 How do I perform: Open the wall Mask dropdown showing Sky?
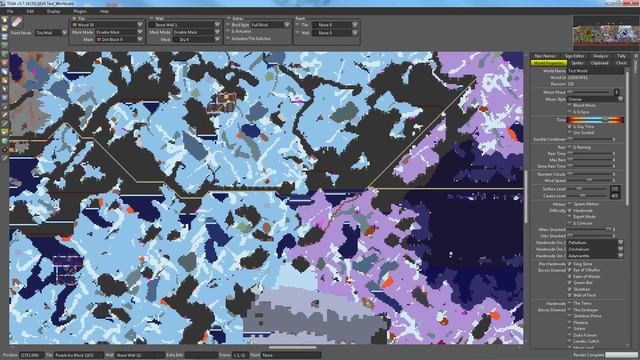196,39
